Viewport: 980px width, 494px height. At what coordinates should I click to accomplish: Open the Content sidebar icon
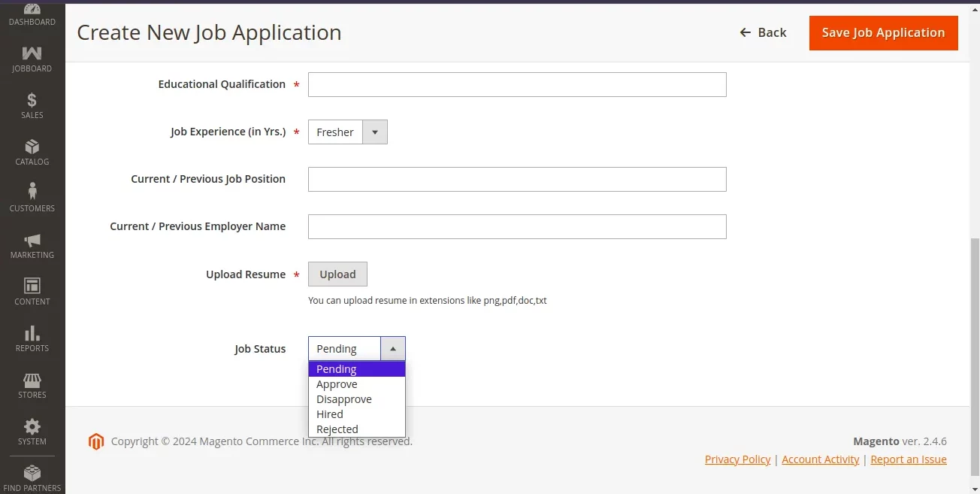tap(32, 287)
